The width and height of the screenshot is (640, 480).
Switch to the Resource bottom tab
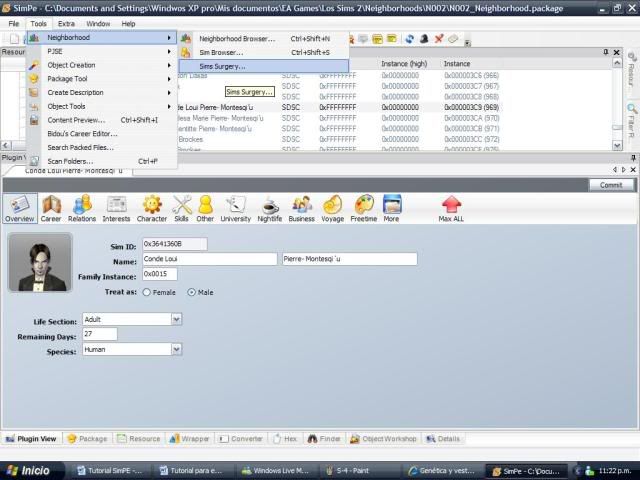point(139,439)
